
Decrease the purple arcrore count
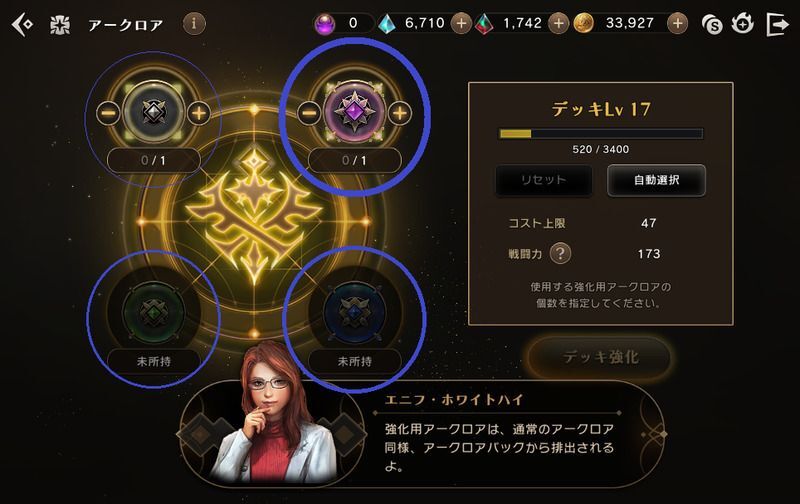(x=309, y=113)
